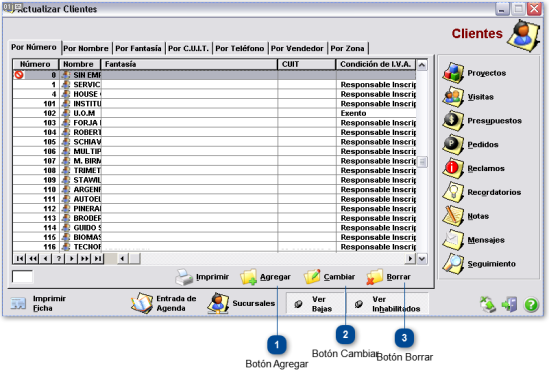This screenshot has width=549, height=383.
Task: Select client row 107 M. BIRM
Action: point(214,161)
